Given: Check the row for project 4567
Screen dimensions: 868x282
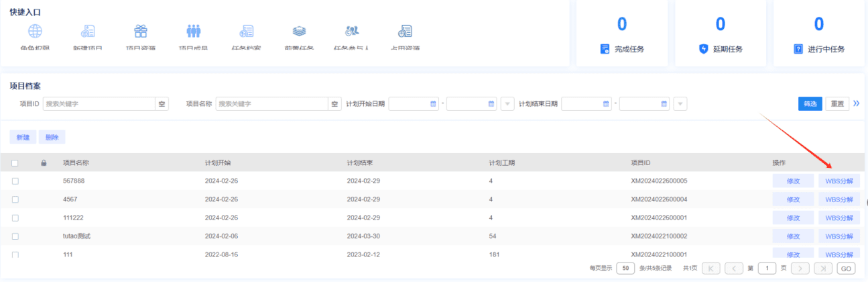Looking at the screenshot, I should click(x=15, y=199).
